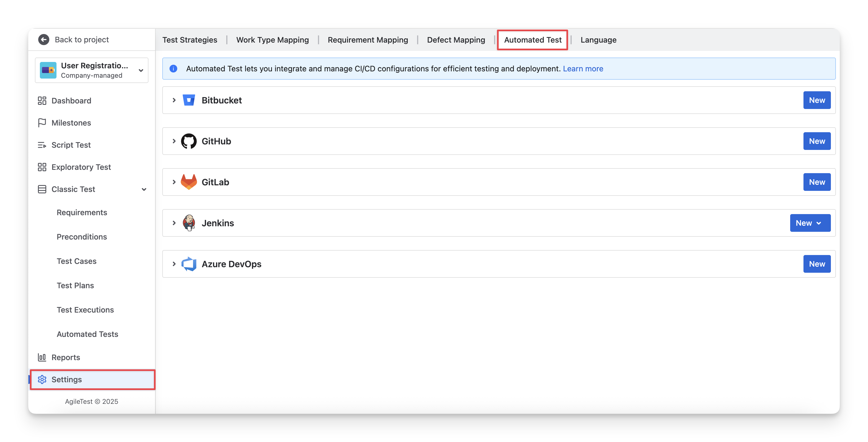Click the Reports bar chart icon
868x442 pixels.
coord(42,357)
